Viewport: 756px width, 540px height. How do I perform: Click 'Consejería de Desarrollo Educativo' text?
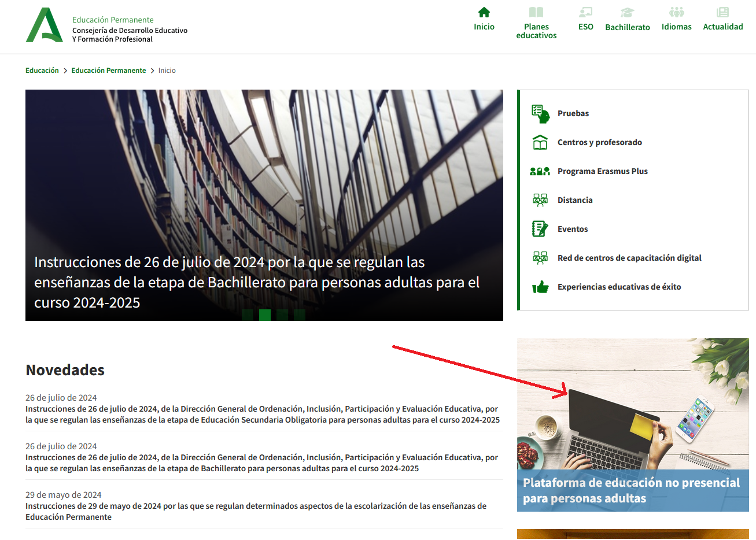[x=130, y=30]
